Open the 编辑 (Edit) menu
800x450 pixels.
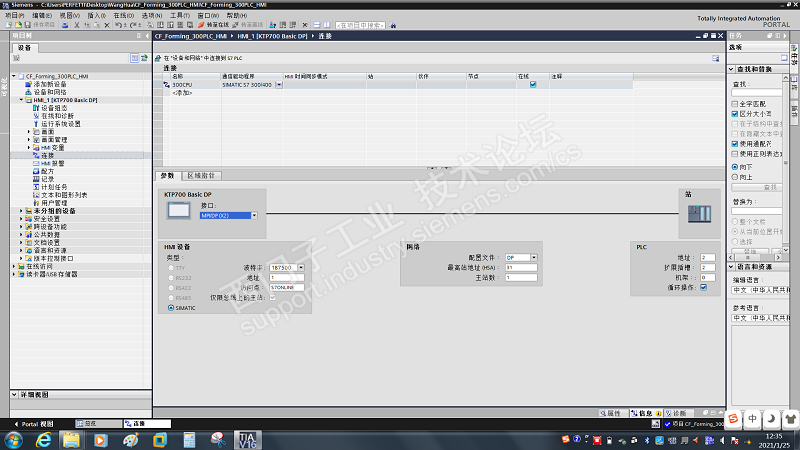[42, 15]
